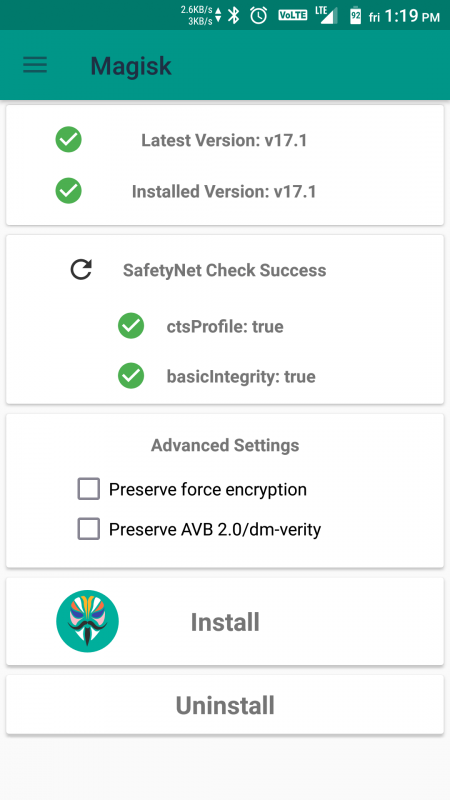Tap the ctsProfile green check icon
The image size is (450, 800).
point(131,326)
